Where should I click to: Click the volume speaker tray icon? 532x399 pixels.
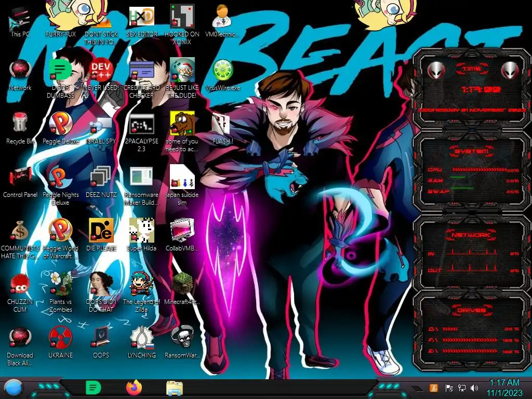474,388
